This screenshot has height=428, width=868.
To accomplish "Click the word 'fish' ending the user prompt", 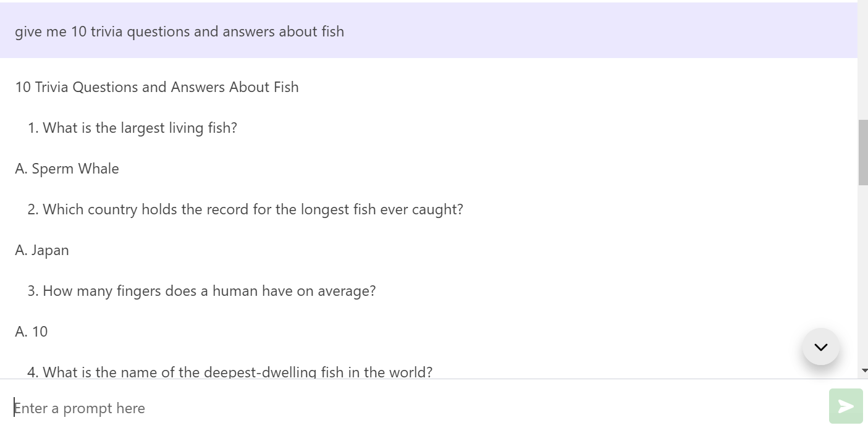I will (x=332, y=31).
